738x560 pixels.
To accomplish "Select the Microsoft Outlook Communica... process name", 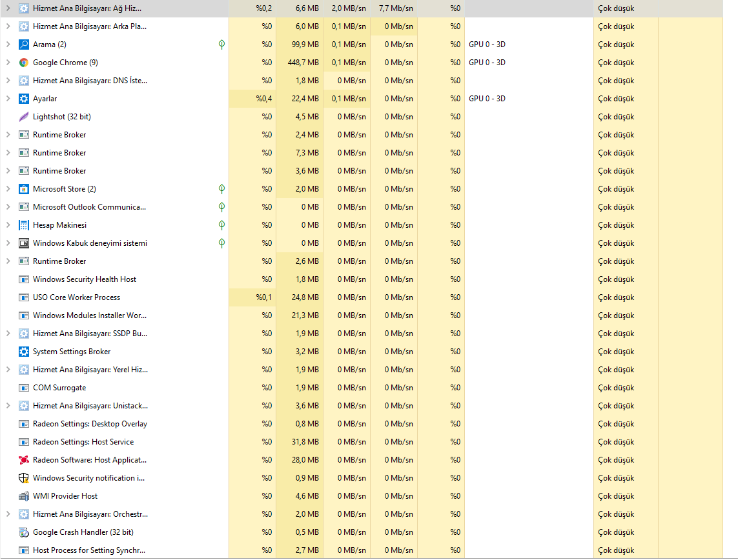I will [90, 207].
